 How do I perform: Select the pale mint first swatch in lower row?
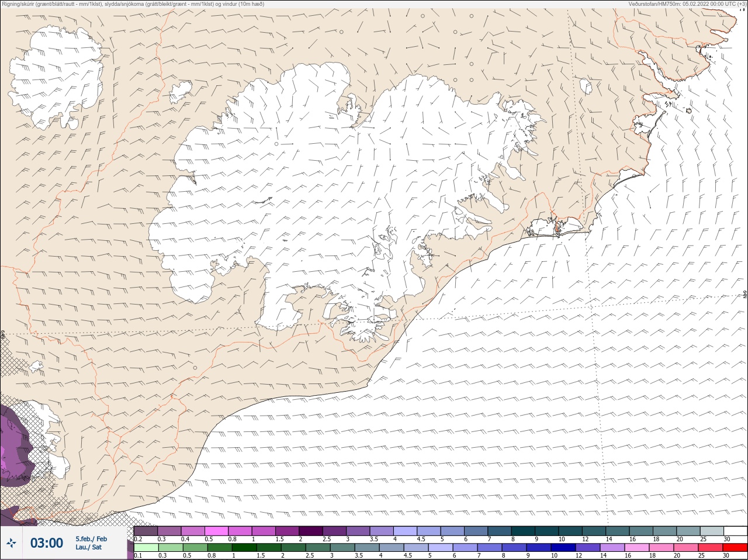point(146,547)
